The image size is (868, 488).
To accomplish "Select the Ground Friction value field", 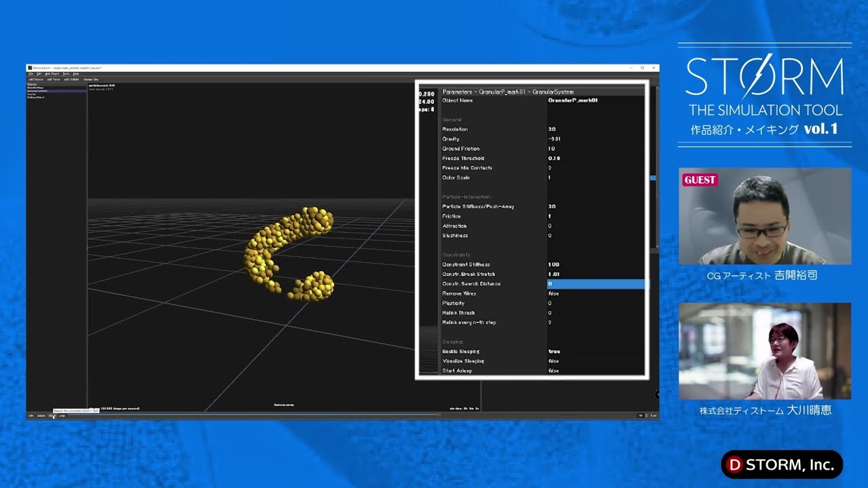I will click(x=597, y=148).
